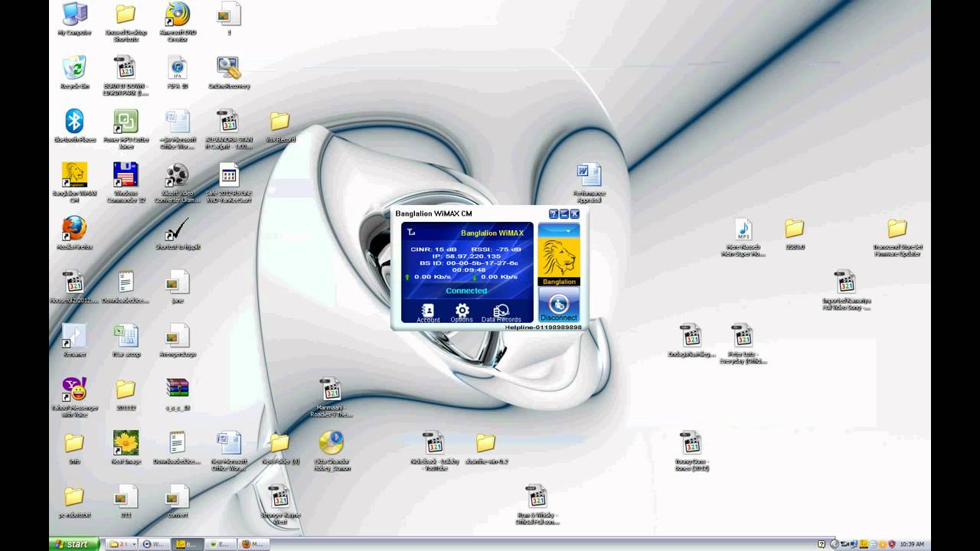Select the Recycle Bin icon
Image resolution: width=980 pixels, height=551 pixels.
[x=74, y=73]
